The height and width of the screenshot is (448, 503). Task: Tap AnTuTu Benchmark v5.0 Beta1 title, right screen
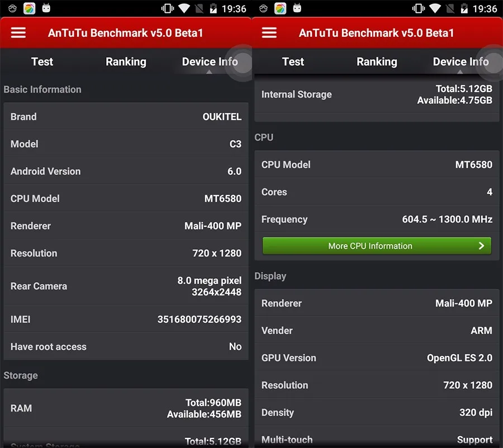click(x=376, y=33)
